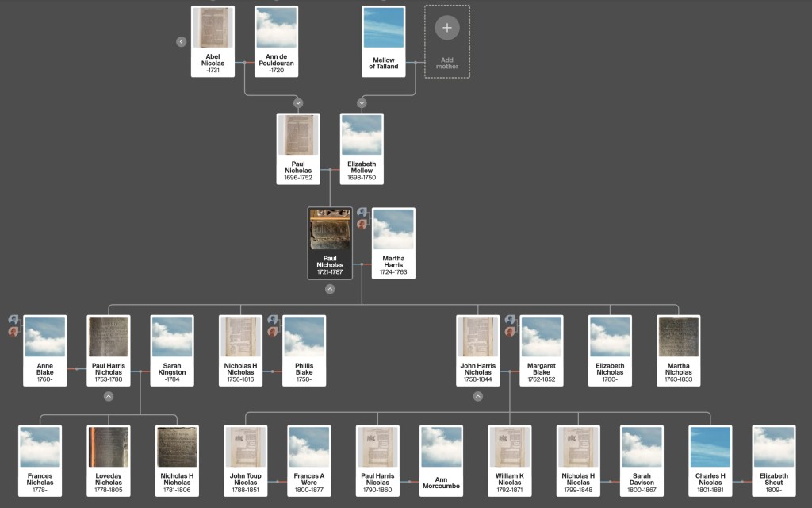Open the Loveday Nicholas person card
This screenshot has height=508, width=812.
pos(108,460)
